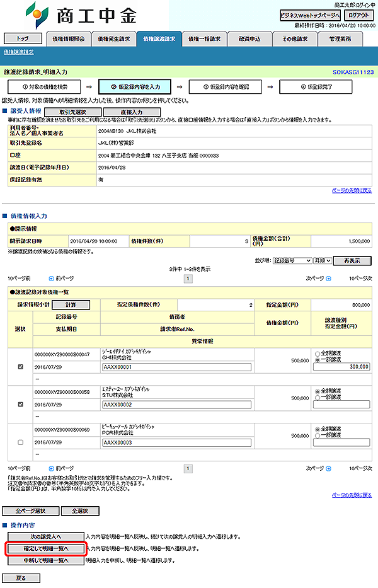The width and height of the screenshot is (378, 588).
Task: Click the 請求者Ref.No. field containing AAXX00002
Action: (x=177, y=405)
